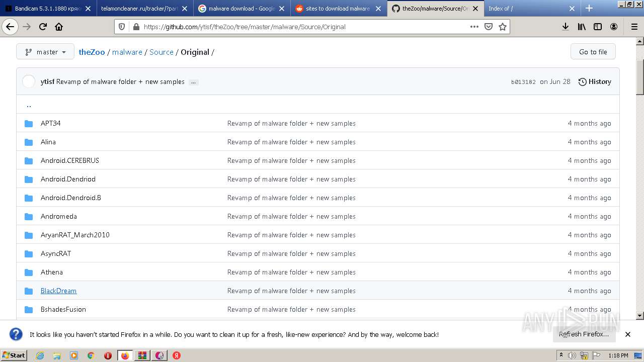Open Opera from the taskbar
The height and width of the screenshot is (362, 644).
(x=108, y=355)
